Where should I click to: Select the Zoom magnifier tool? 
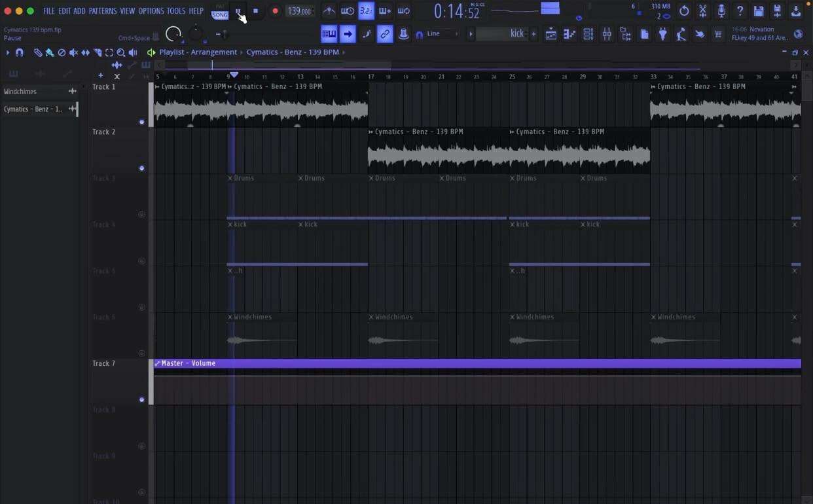pos(121,52)
